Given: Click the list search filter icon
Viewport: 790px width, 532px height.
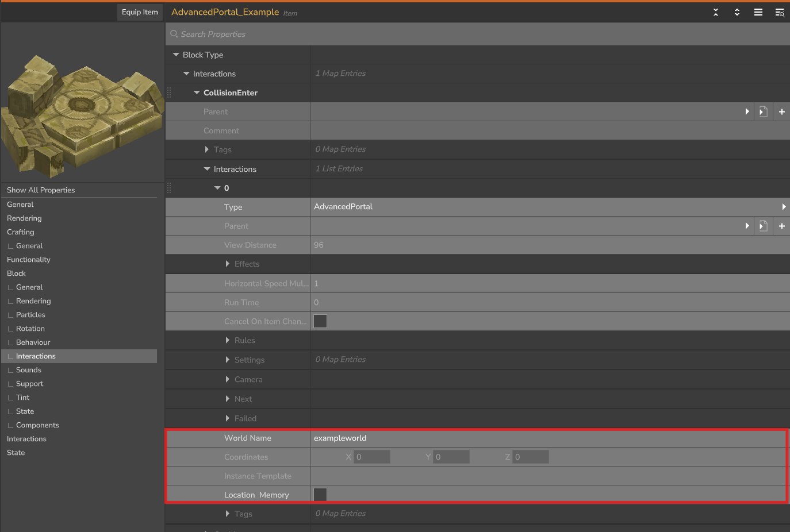Looking at the screenshot, I should (x=780, y=12).
